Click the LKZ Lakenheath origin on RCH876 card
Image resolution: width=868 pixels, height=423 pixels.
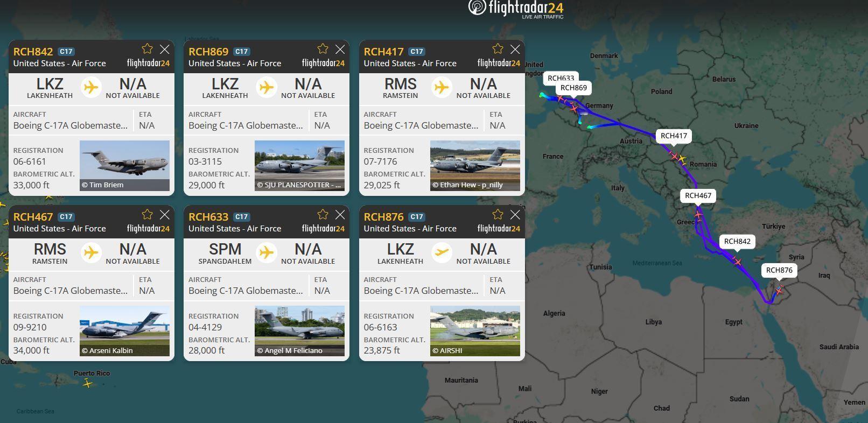click(400, 253)
